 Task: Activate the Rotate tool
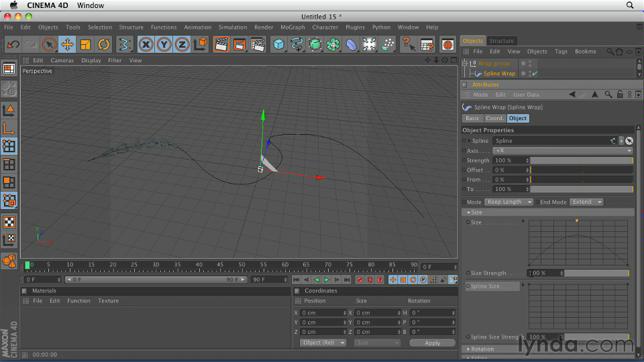click(x=103, y=44)
